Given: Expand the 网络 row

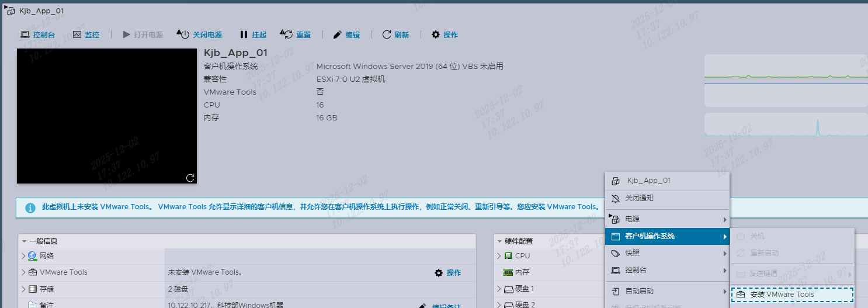Looking at the screenshot, I should (24, 256).
